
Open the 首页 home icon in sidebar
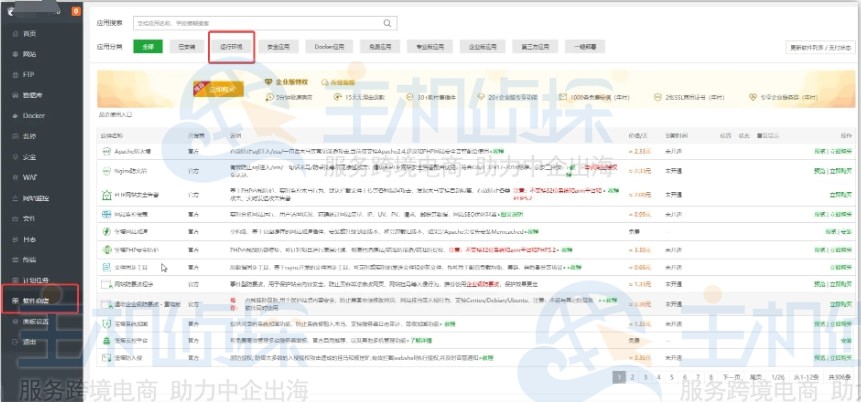click(x=12, y=33)
